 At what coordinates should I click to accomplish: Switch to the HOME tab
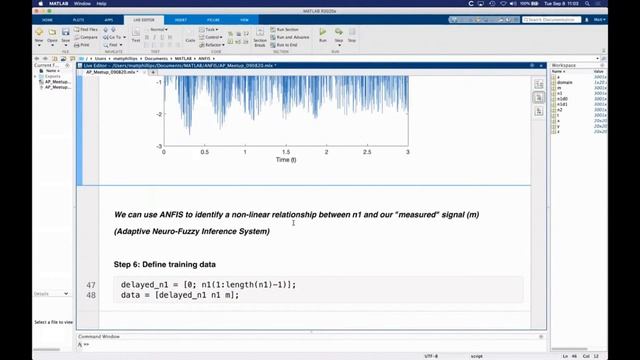coord(47,20)
